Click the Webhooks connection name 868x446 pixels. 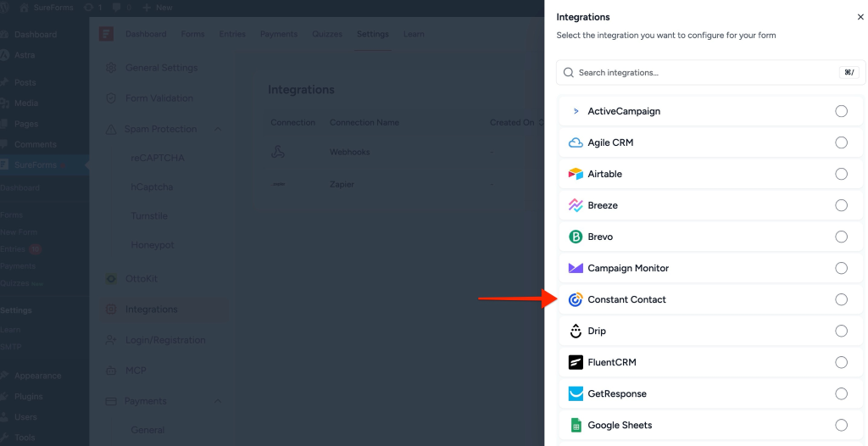tap(349, 152)
